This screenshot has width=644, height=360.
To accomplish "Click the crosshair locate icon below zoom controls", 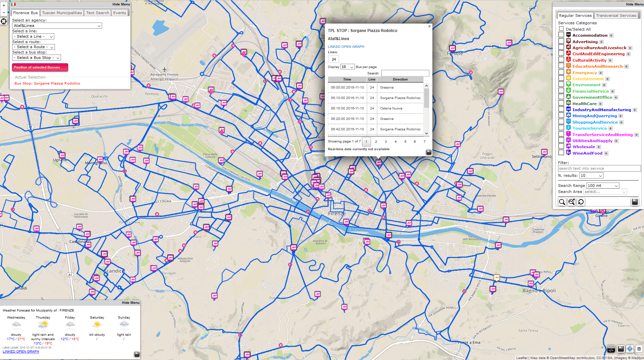I will 4,21.
